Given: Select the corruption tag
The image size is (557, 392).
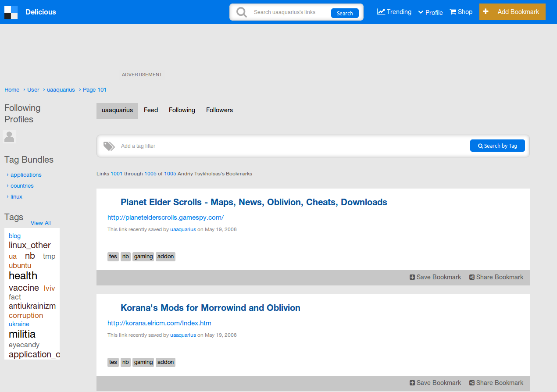Looking at the screenshot, I should point(26,315).
